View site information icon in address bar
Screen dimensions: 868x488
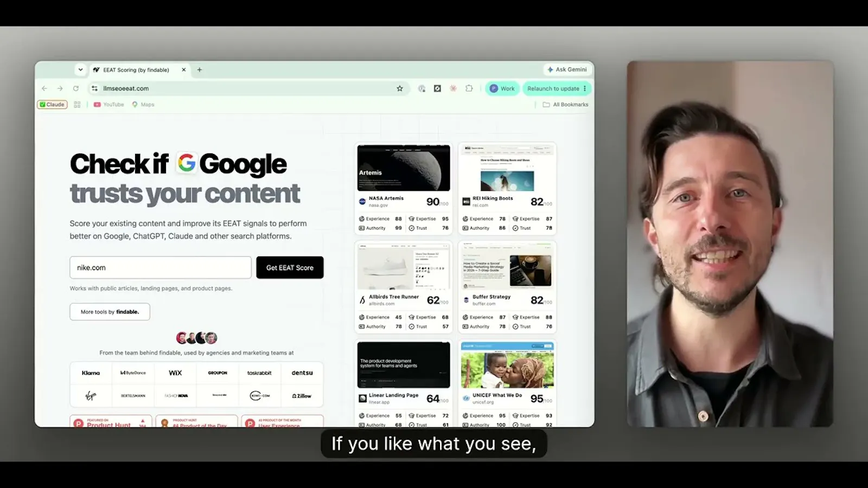pos(94,88)
